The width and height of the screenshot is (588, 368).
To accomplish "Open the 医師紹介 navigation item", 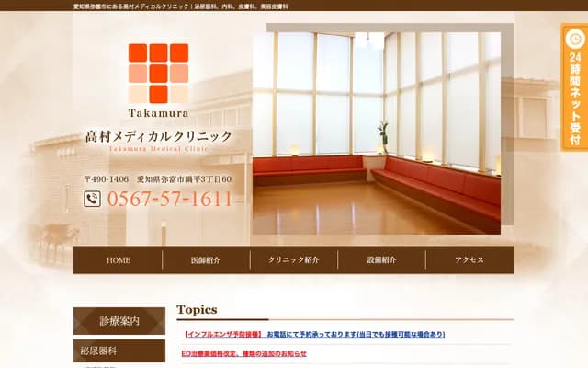I will click(x=206, y=260).
